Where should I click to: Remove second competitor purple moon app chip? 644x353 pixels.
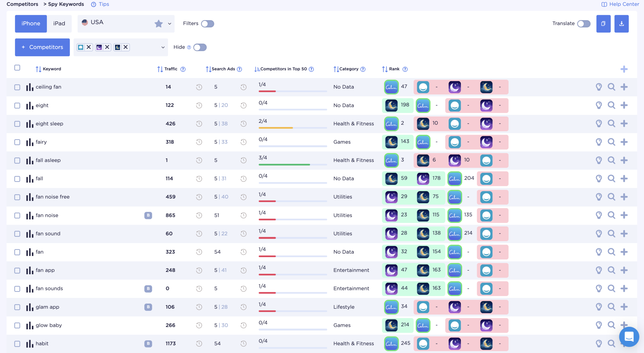[x=107, y=47]
